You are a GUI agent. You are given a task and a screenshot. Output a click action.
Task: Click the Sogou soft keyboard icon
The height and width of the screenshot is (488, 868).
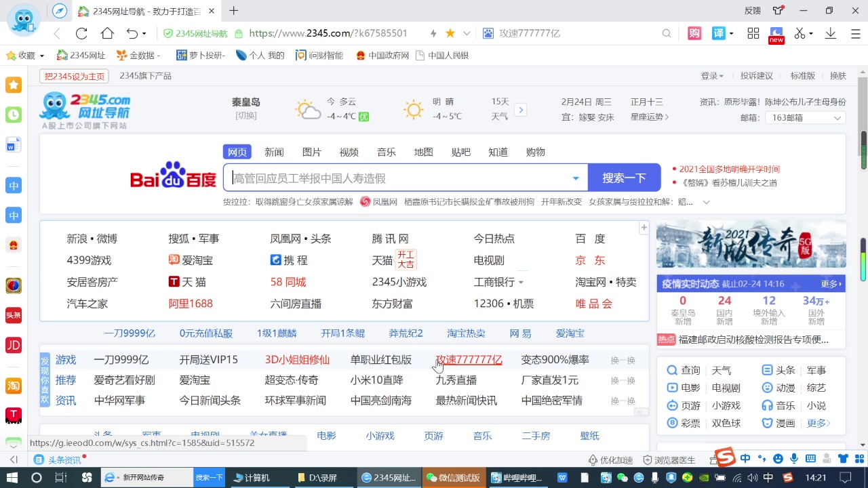[809, 459]
